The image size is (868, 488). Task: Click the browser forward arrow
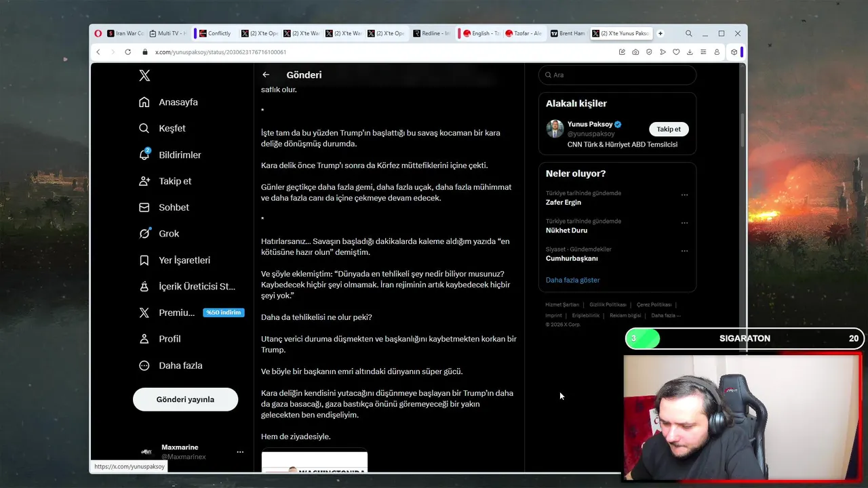coord(113,52)
